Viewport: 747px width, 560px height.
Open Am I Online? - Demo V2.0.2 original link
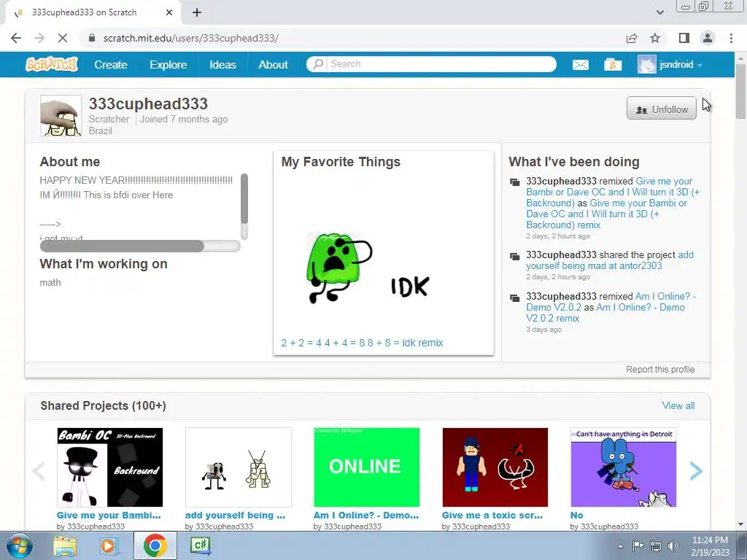coord(611,301)
